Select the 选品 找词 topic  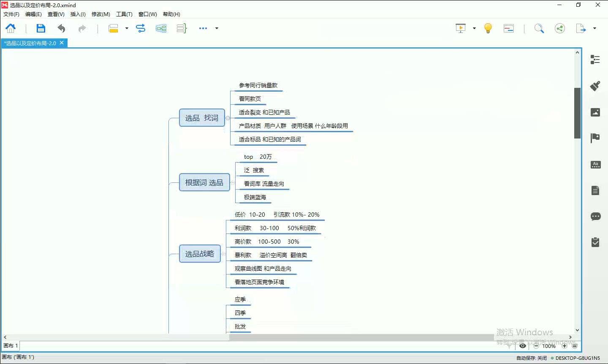coord(202,118)
